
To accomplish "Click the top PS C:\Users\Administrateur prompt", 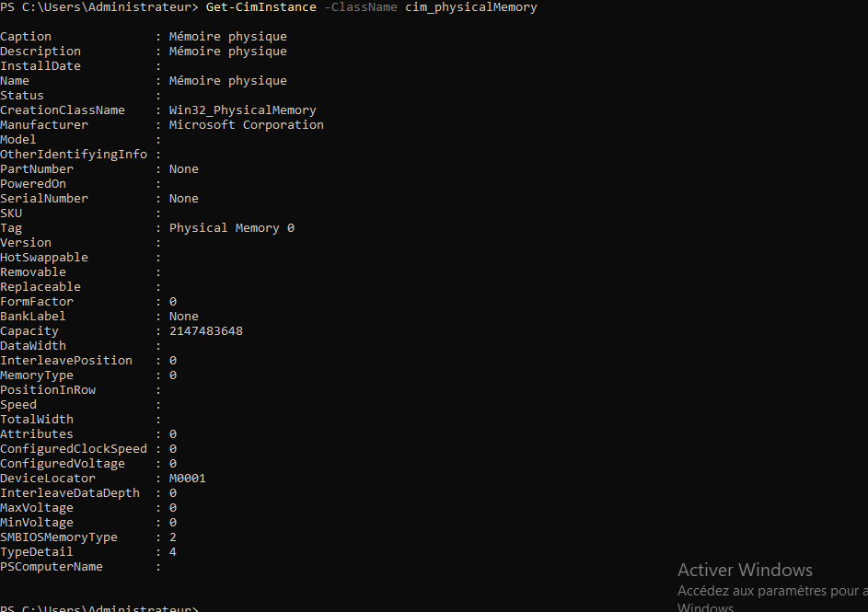I will [99, 7].
